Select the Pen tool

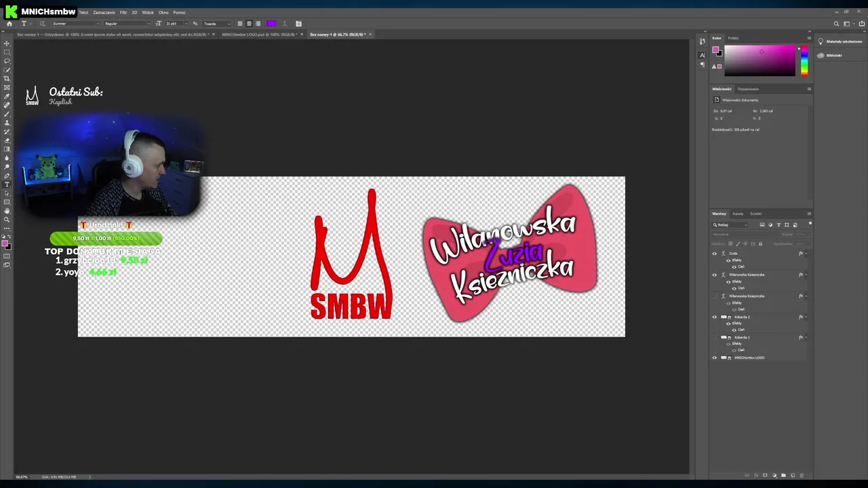(7, 176)
